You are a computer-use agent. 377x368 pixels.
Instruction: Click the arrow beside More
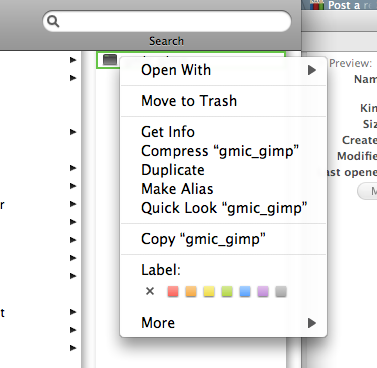click(x=312, y=323)
